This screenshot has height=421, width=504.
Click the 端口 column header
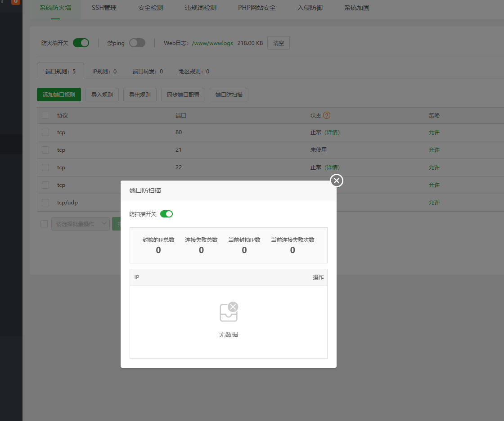[x=180, y=115]
